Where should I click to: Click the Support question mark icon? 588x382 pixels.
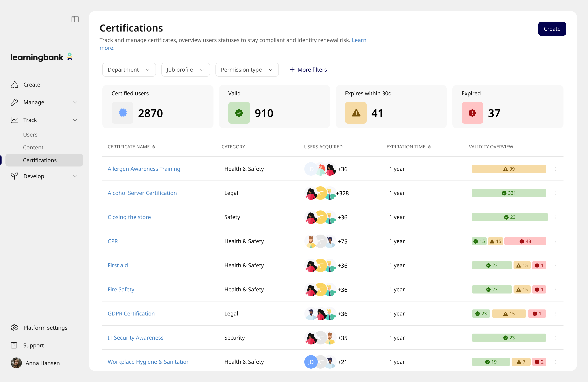pyautogui.click(x=14, y=345)
